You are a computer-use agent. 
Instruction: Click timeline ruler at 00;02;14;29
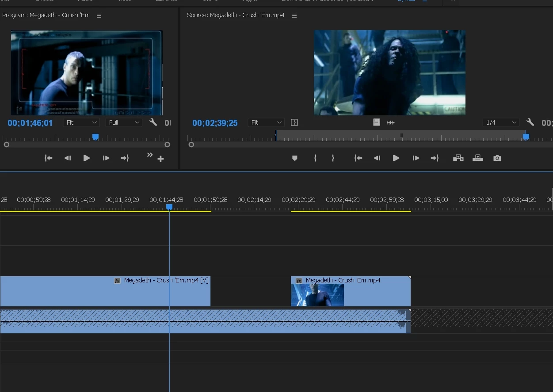(x=254, y=200)
